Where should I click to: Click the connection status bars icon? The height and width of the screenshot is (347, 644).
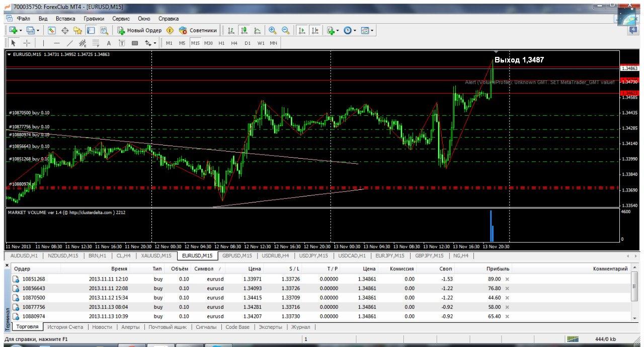(x=573, y=339)
